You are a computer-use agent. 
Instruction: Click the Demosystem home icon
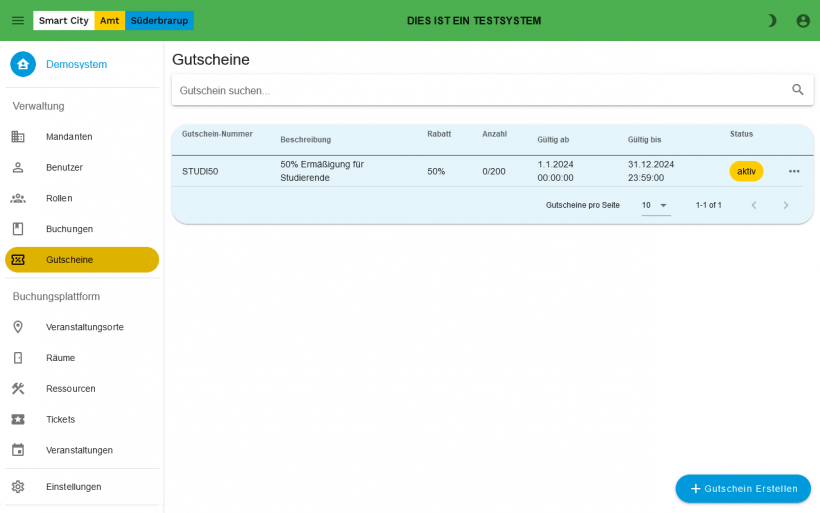[23, 64]
